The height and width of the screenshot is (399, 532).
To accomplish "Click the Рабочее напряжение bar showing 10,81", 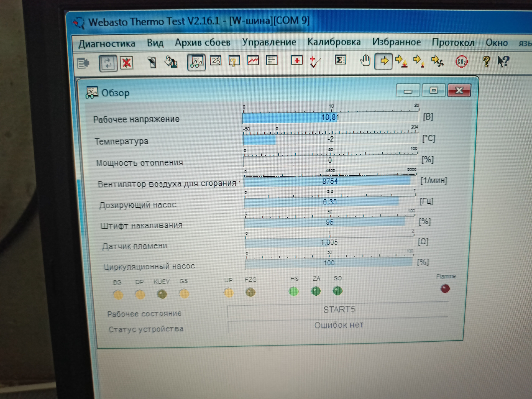I will pos(331,117).
